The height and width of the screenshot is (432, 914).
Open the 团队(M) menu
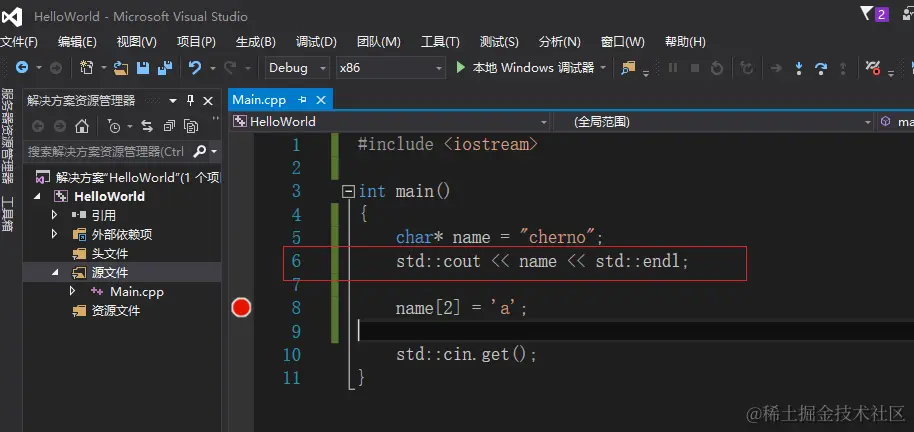point(379,42)
